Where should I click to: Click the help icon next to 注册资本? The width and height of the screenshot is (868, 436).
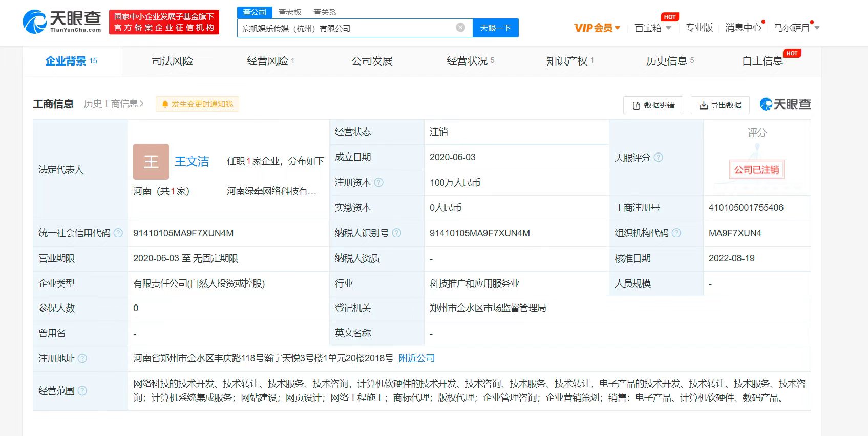click(378, 182)
